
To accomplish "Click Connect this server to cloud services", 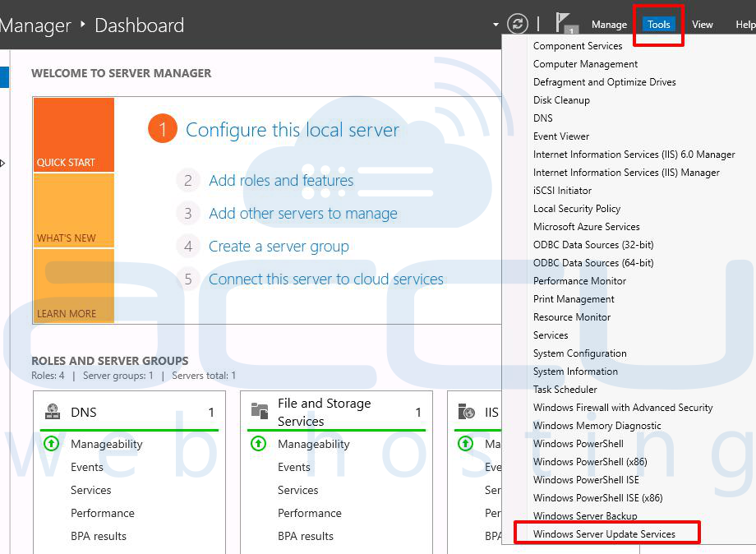I will pyautogui.click(x=326, y=279).
